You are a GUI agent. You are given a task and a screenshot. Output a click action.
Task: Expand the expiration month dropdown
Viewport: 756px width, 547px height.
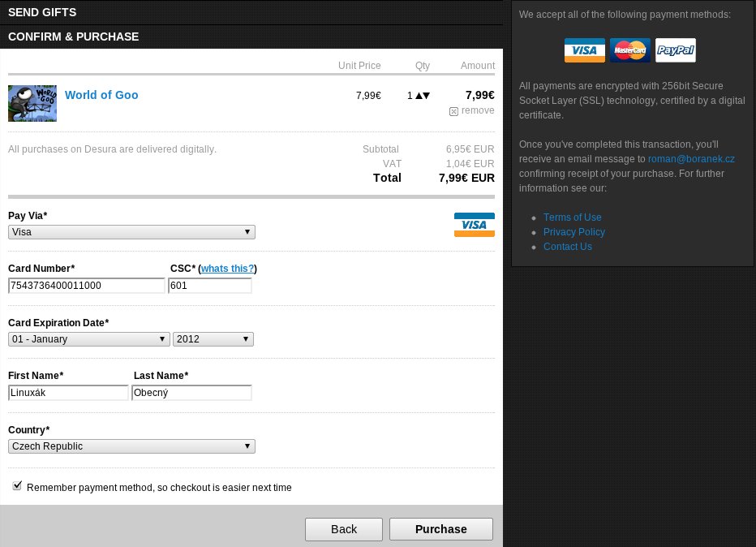click(x=88, y=339)
